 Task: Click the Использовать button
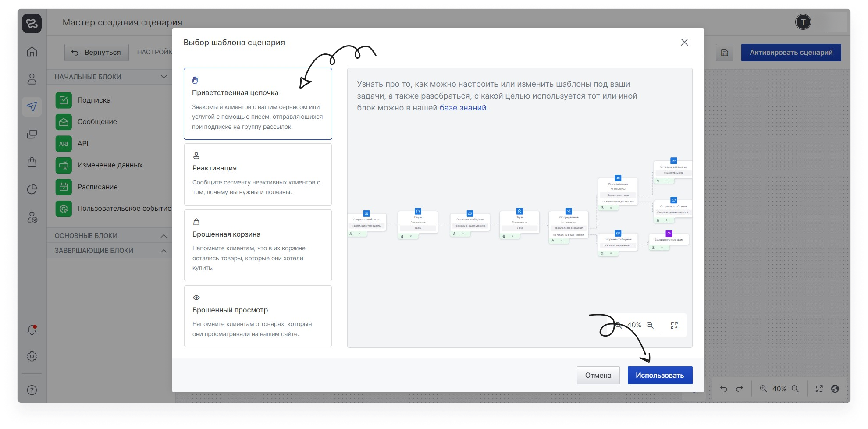[660, 376]
